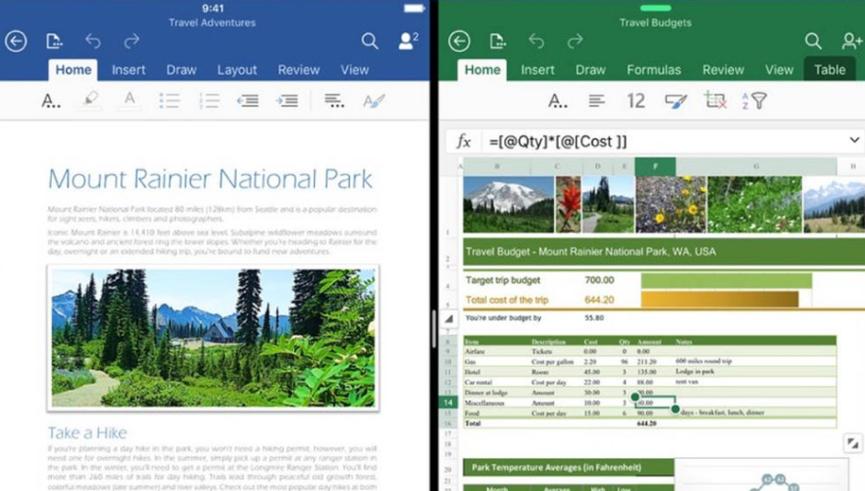865x491 pixels.
Task: Open the Excel font size 12 selector
Action: [636, 100]
